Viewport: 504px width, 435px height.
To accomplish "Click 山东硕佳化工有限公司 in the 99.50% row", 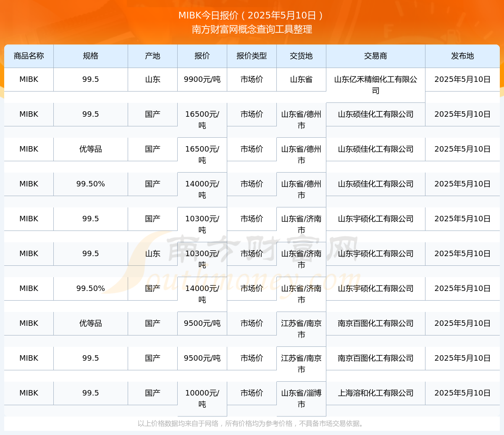I will point(376,184).
